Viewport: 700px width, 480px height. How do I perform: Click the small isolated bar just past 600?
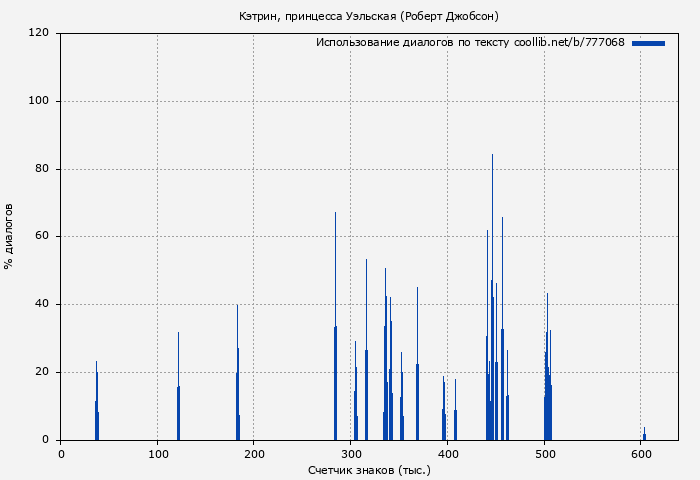click(644, 435)
